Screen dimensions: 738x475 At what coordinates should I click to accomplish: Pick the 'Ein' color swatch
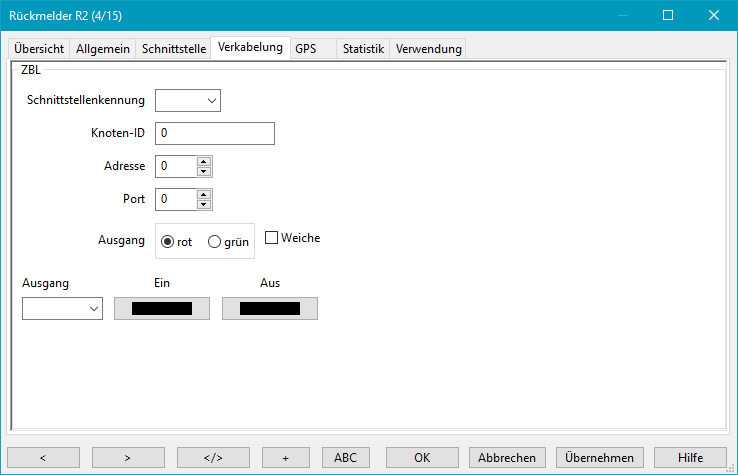pyautogui.click(x=162, y=309)
